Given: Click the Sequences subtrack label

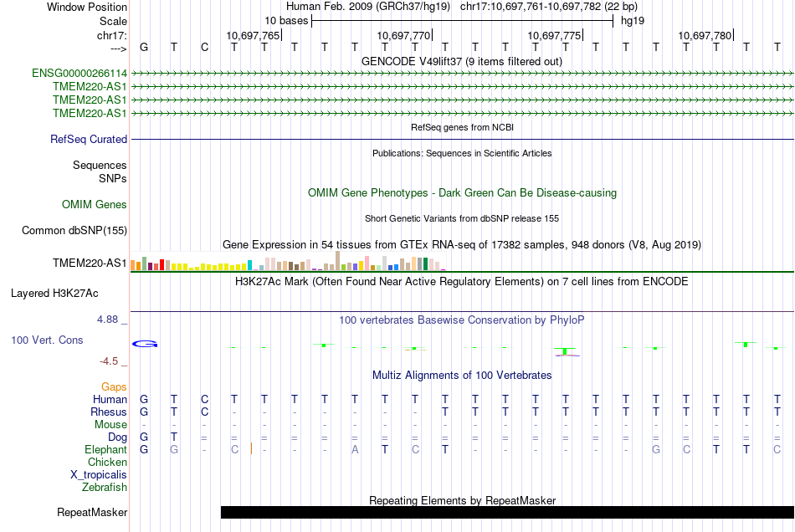Looking at the screenshot, I should click(100, 165).
